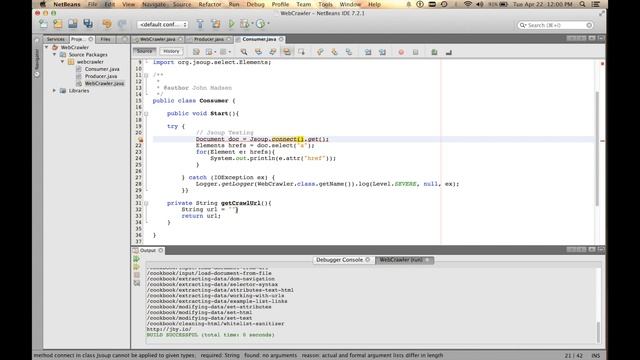The width and height of the screenshot is (640, 360).
Task: Collapse the WebCrawler project node
Action: point(47,47)
